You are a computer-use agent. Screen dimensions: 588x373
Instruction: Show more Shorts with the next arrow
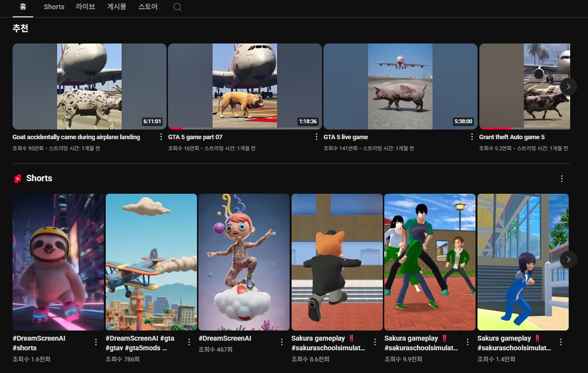569,259
